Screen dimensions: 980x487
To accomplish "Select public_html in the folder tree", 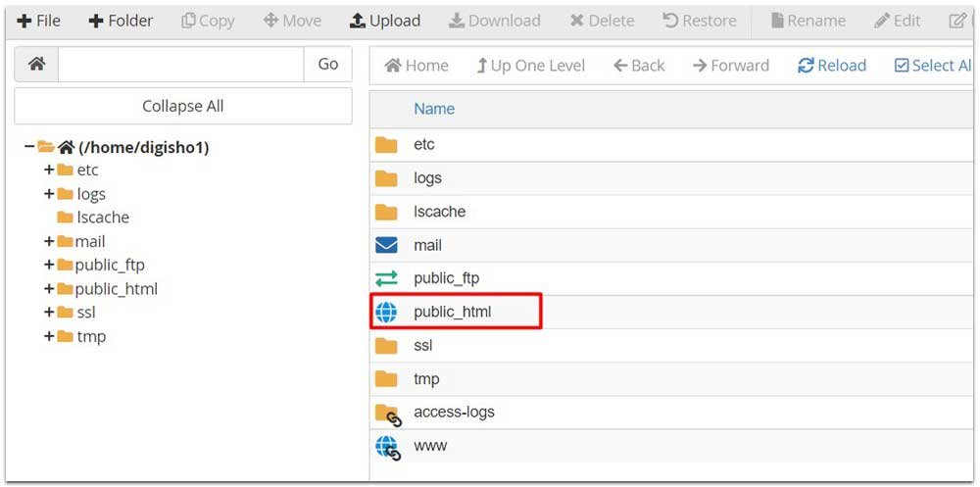I will point(117,289).
